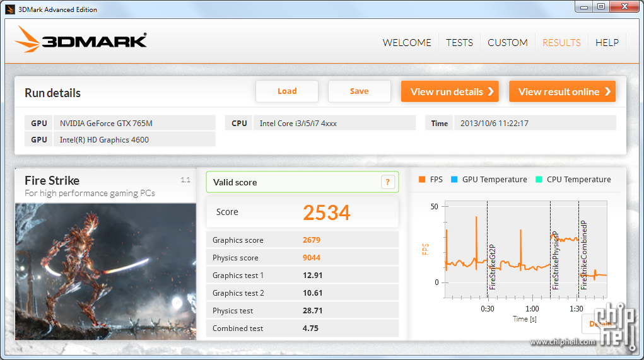Go to the WELCOME tab
The image size is (644, 360).
coord(407,43)
